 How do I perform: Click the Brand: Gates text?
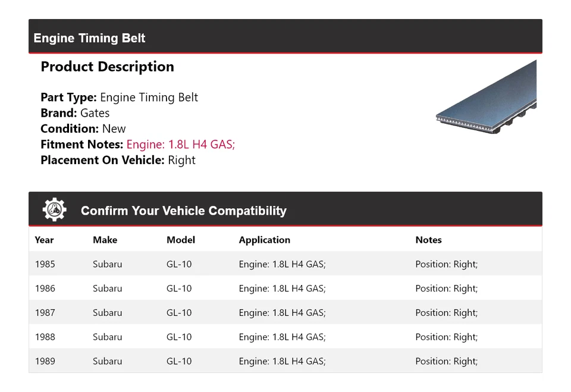[75, 113]
